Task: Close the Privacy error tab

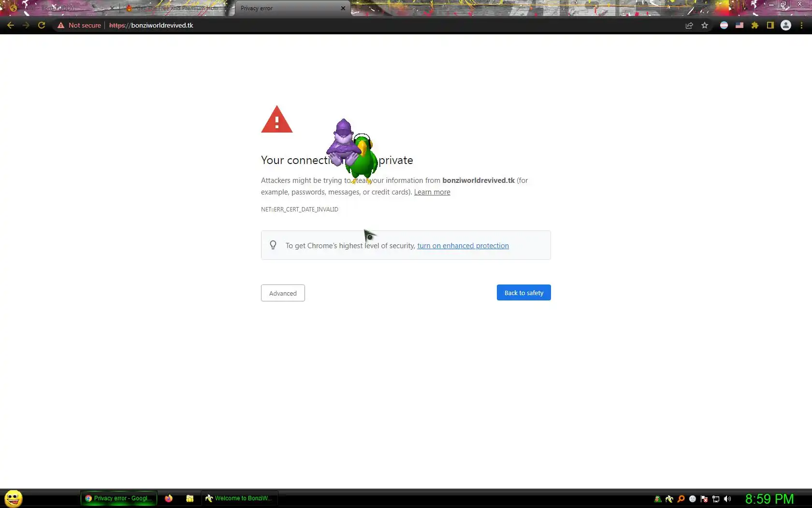Action: tap(343, 8)
